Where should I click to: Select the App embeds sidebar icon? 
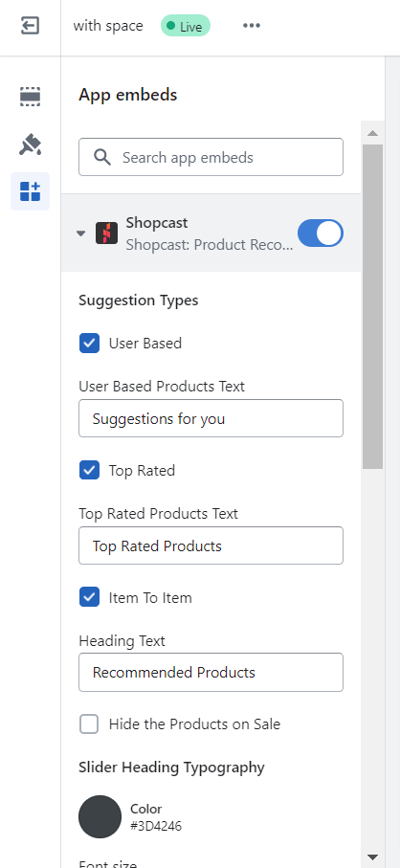tap(30, 191)
